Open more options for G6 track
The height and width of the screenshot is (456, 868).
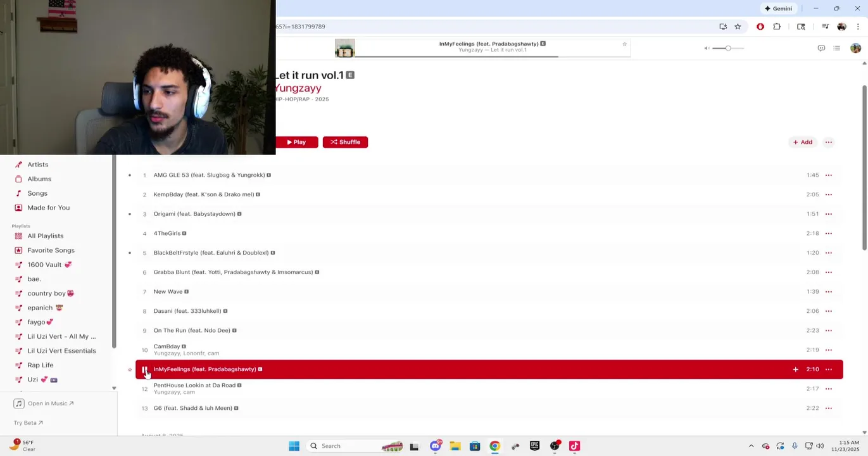point(828,408)
